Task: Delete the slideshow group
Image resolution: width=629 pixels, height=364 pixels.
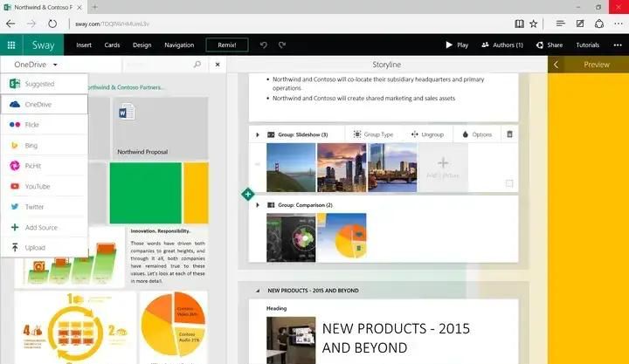Action: [x=509, y=134]
